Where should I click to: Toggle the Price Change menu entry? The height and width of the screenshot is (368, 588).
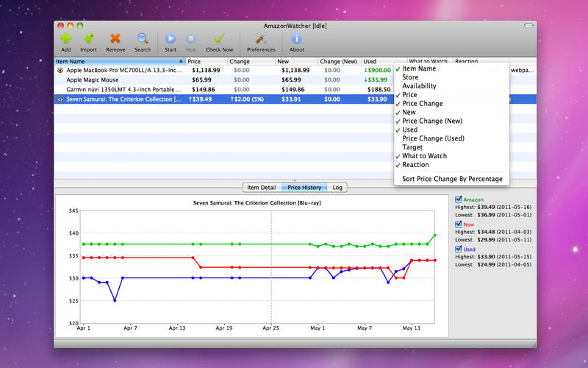click(452, 104)
